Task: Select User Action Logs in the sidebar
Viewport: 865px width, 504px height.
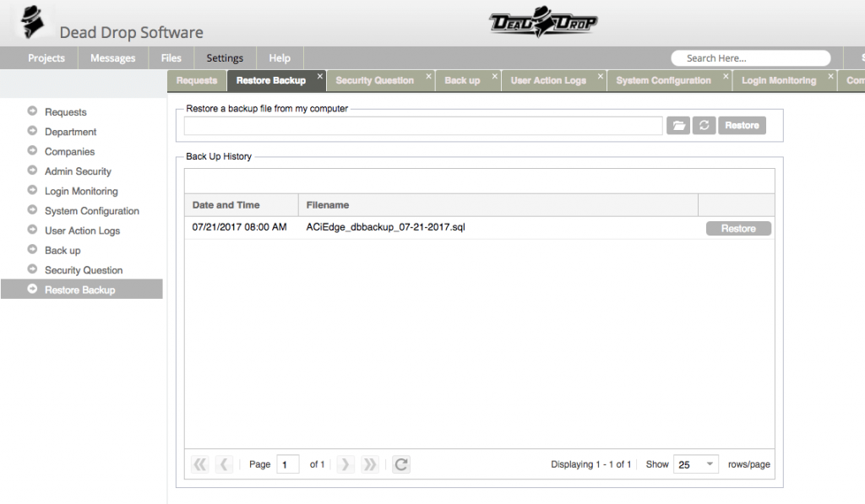Action: (x=83, y=230)
